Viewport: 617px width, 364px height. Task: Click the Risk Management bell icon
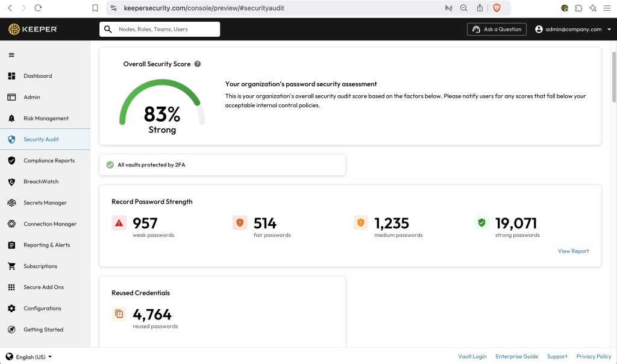pos(11,119)
